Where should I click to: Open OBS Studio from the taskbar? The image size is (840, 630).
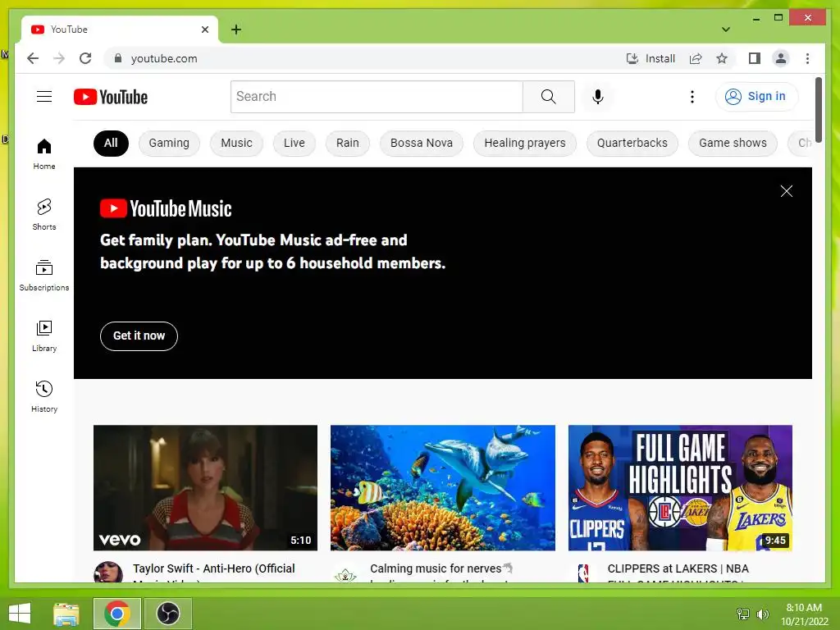click(x=167, y=614)
